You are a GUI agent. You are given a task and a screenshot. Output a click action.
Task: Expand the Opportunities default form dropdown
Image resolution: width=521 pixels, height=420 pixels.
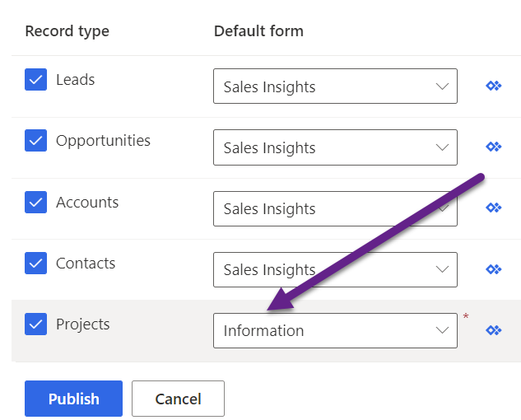[x=335, y=147]
